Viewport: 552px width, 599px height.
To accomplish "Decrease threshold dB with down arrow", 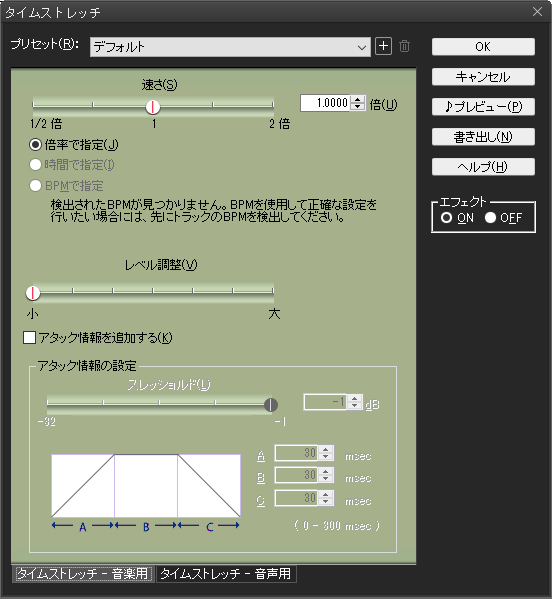I will point(355,406).
